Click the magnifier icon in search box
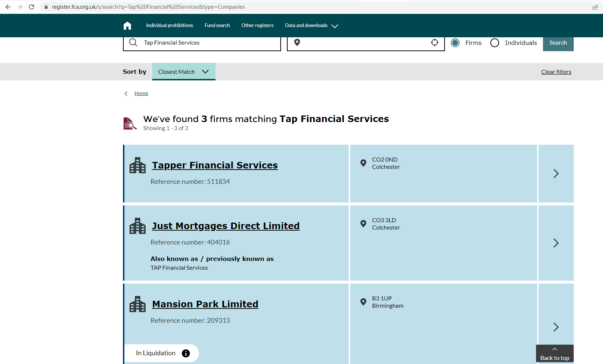 coord(133,43)
